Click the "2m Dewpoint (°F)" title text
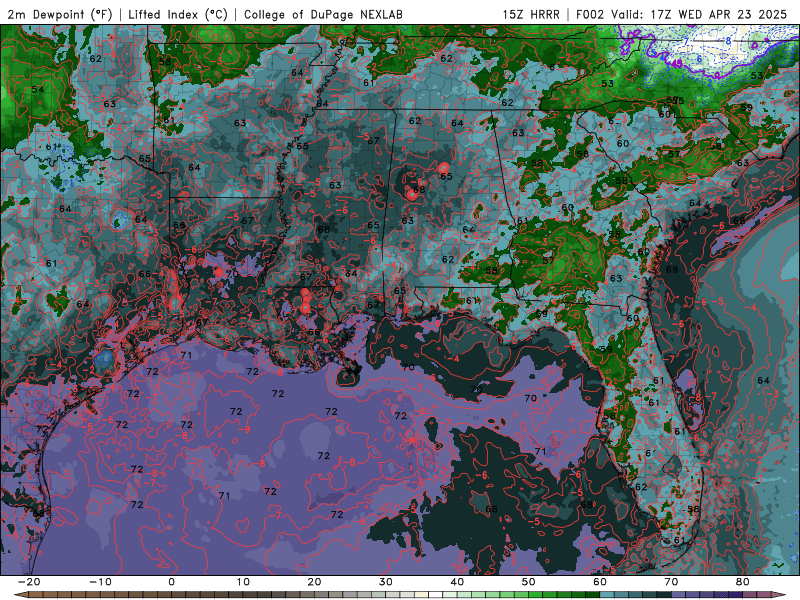800x600 pixels. 60,14
